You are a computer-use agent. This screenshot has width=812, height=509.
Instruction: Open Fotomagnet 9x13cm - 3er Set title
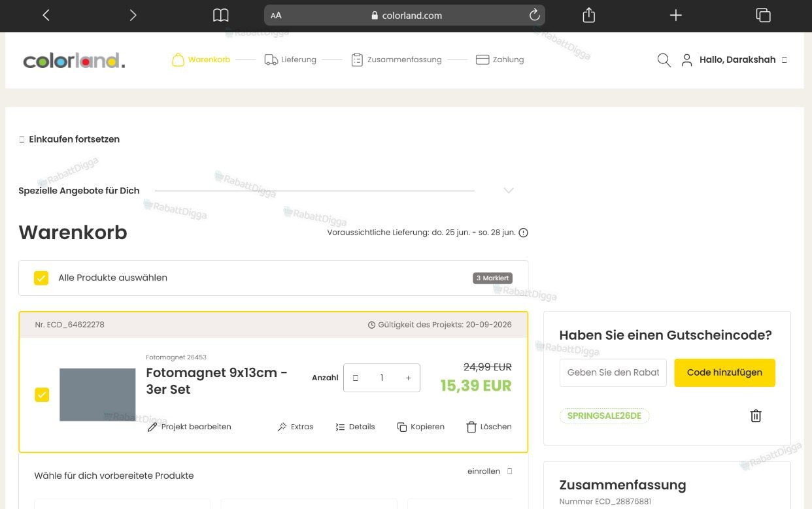tap(217, 381)
